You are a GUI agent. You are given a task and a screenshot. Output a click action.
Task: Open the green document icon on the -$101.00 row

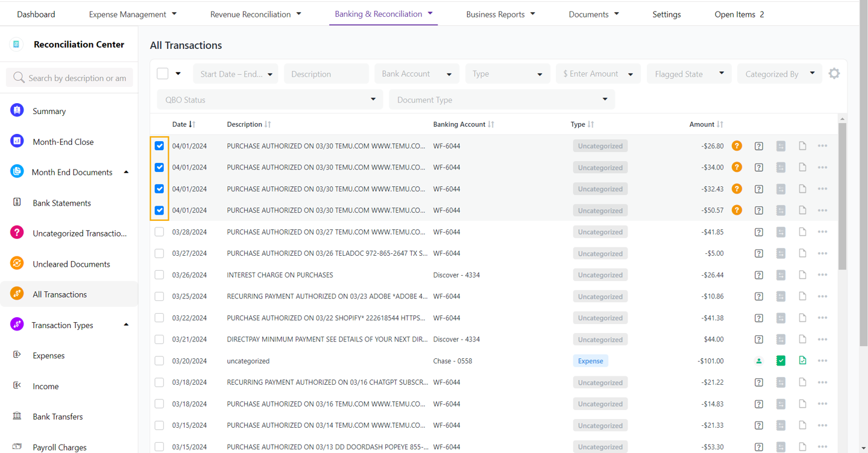pos(802,361)
